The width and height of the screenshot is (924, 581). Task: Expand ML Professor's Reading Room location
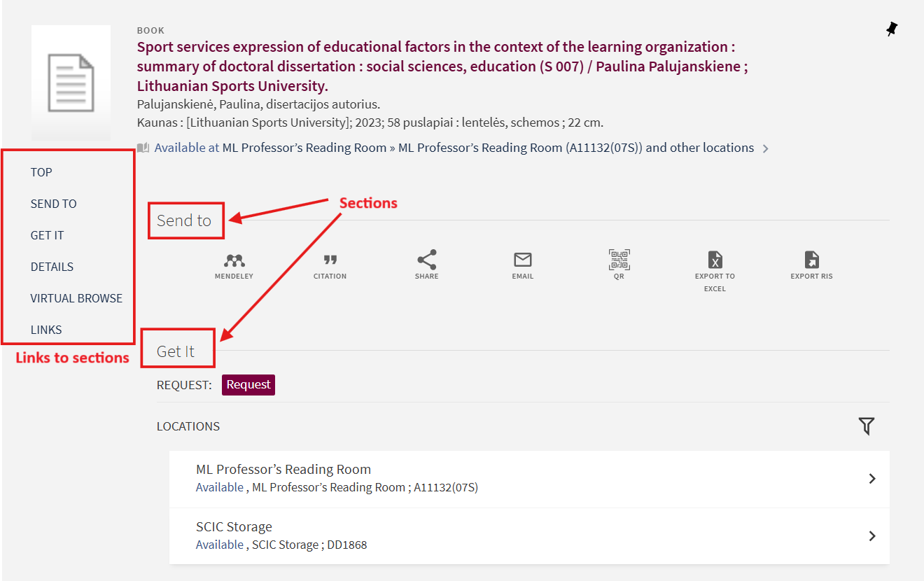point(872,479)
